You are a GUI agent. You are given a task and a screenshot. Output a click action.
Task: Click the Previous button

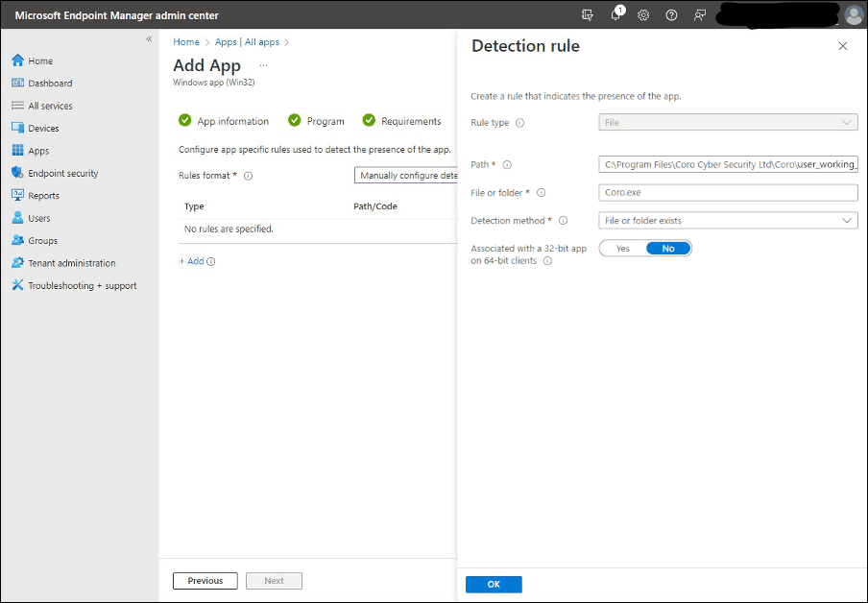click(x=205, y=581)
